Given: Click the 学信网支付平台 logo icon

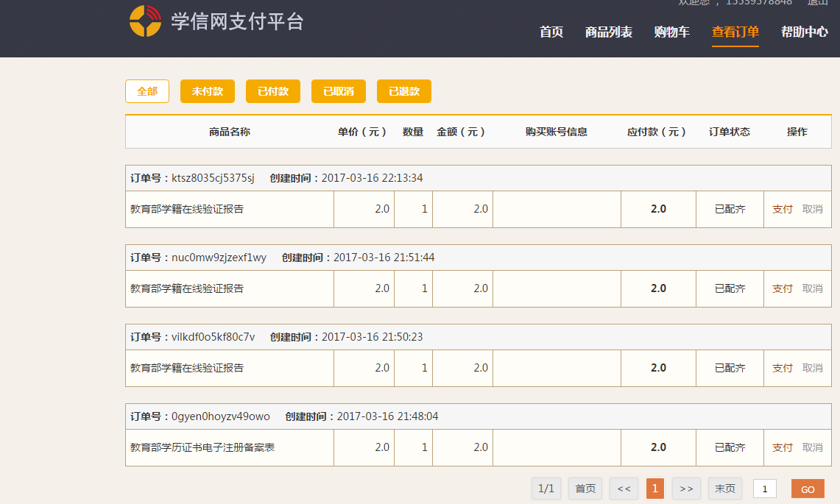Looking at the screenshot, I should [x=145, y=21].
